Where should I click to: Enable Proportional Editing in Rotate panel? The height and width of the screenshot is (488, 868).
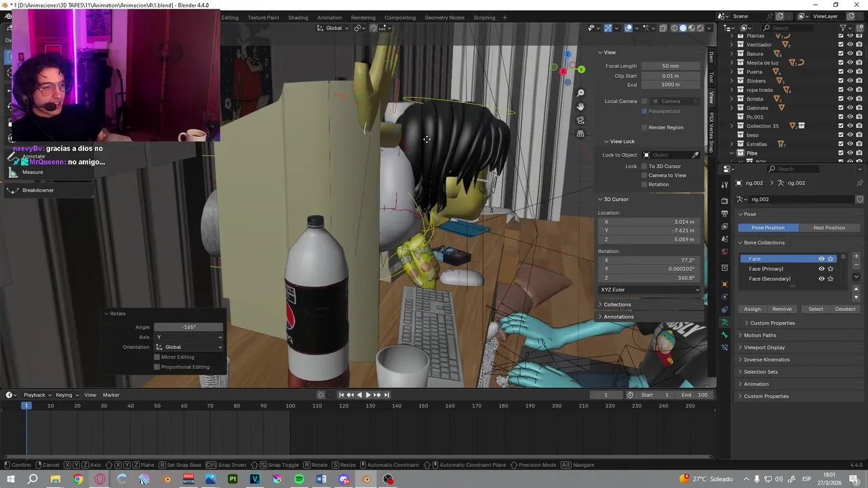pos(157,367)
